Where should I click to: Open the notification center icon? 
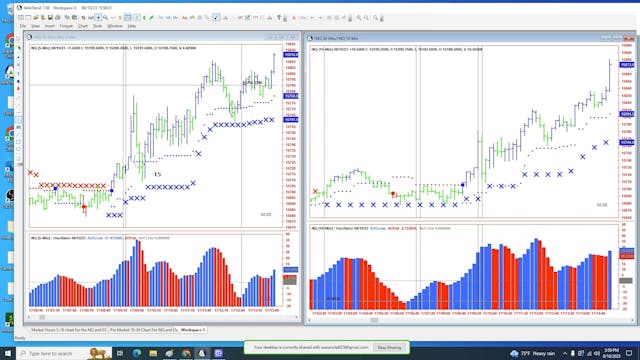[629, 353]
